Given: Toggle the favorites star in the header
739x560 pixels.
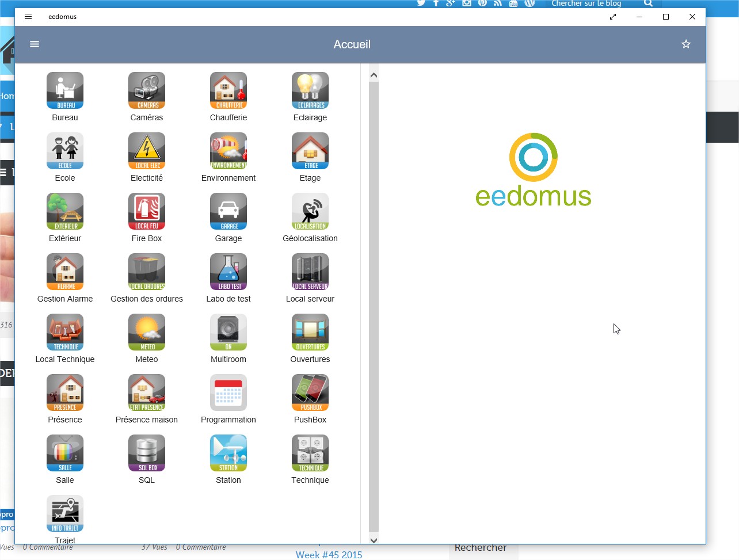Looking at the screenshot, I should coord(686,44).
